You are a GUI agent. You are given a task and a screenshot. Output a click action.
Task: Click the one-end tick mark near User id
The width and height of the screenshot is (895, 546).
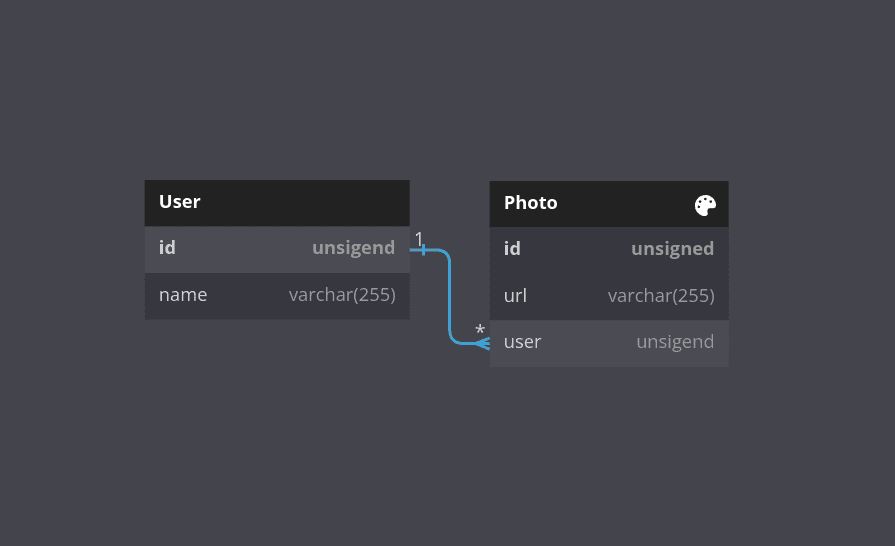(x=424, y=249)
